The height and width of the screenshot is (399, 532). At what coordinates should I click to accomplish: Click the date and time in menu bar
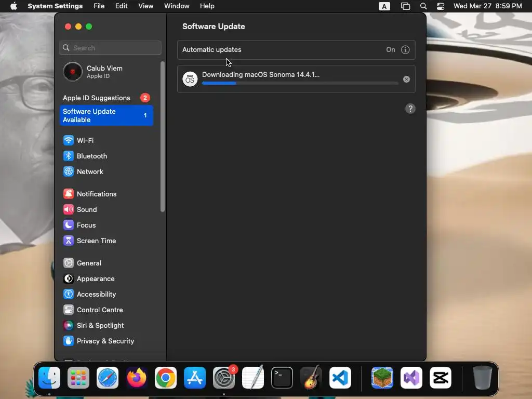(x=487, y=6)
